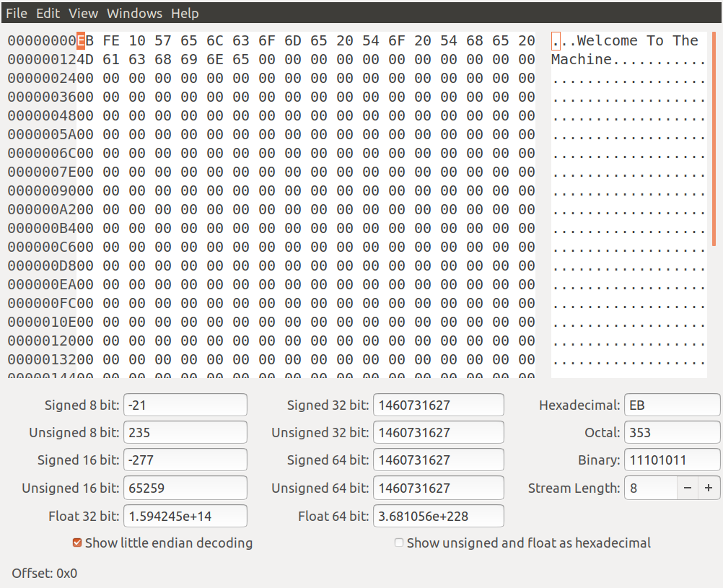The image size is (723, 588).
Task: Open the Windows menu
Action: coord(134,13)
